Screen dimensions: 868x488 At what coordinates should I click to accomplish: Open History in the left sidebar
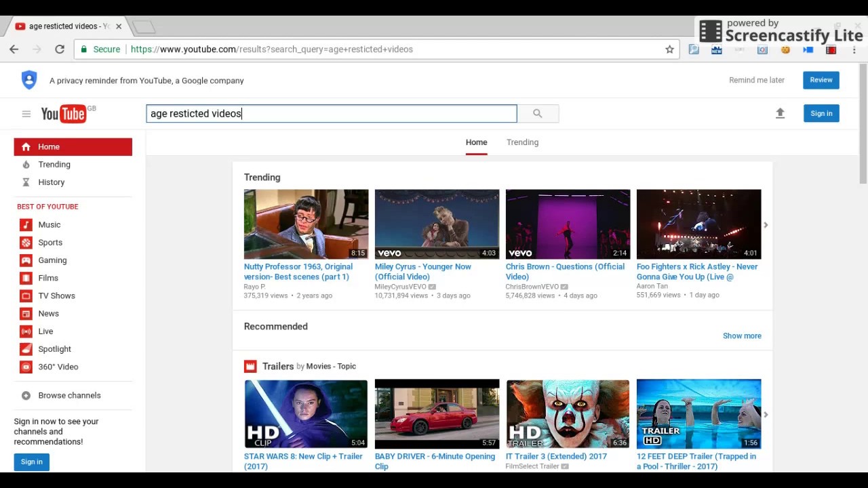coord(52,182)
